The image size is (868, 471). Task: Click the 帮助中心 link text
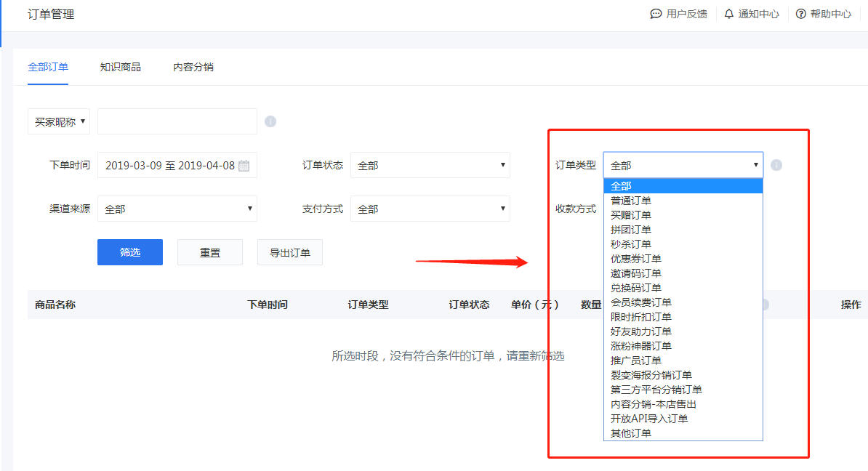831,14
